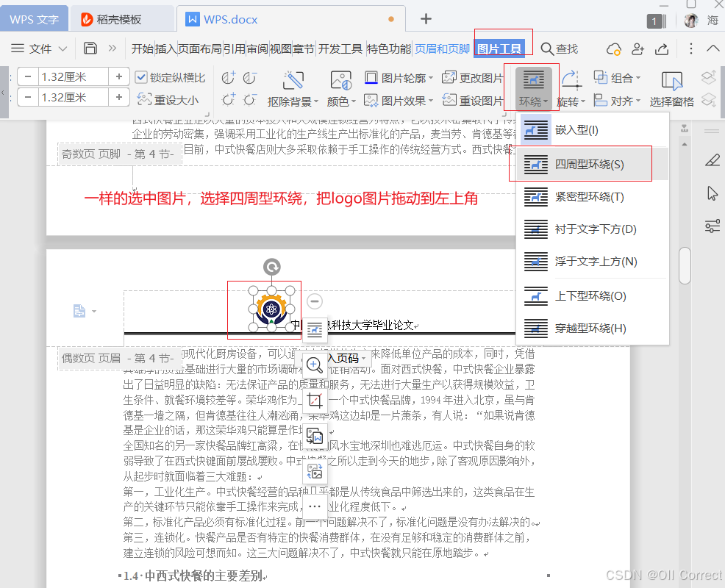Click the bring forward layer icon

pos(709,77)
